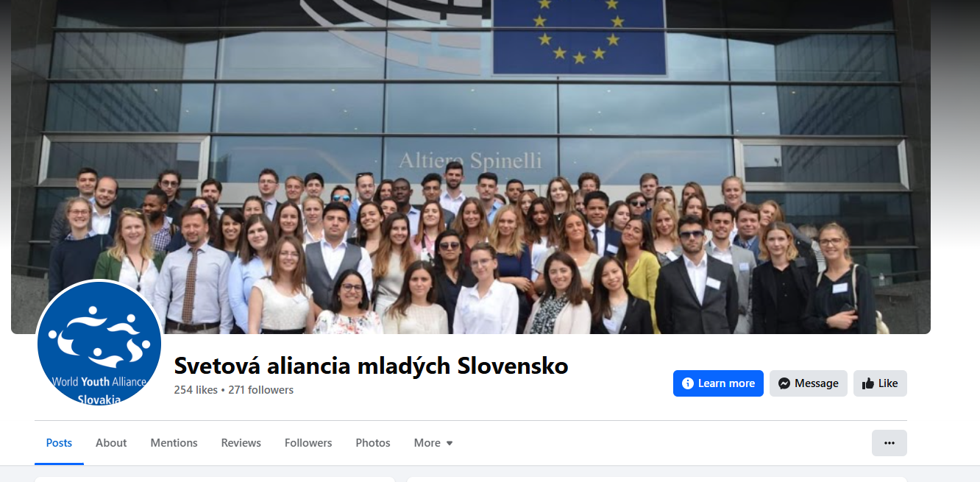Viewport: 980px width, 482px height.
Task: Click the Message button
Action: (x=809, y=383)
